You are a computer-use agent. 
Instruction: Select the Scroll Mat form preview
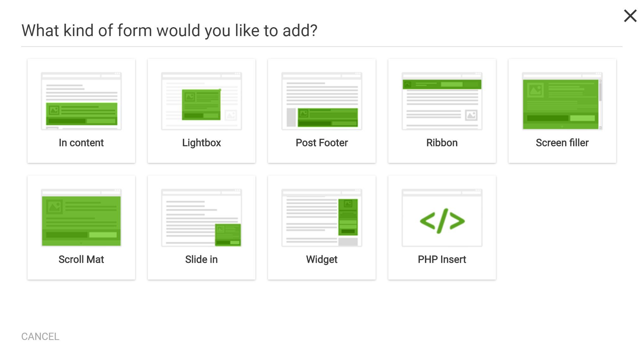[x=81, y=218]
